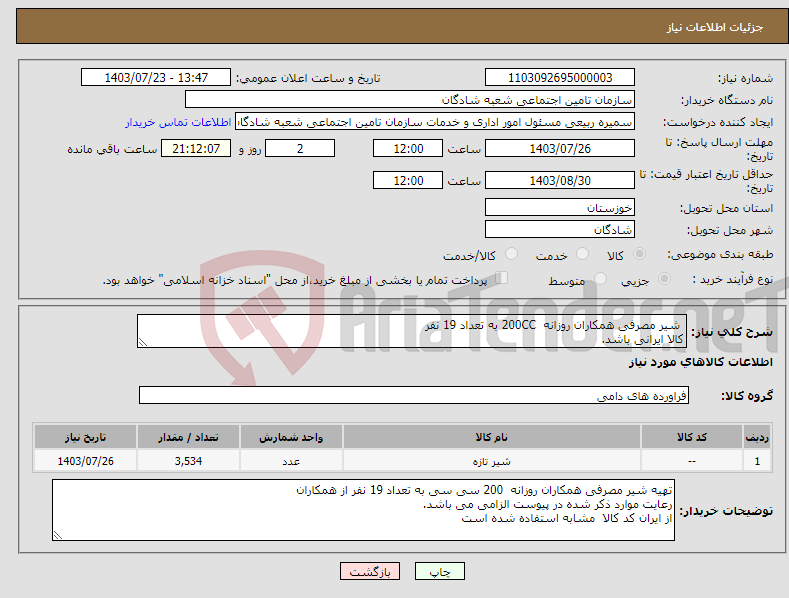
Task: Open the اطلاعات تماس خریدار link
Action: (178, 122)
